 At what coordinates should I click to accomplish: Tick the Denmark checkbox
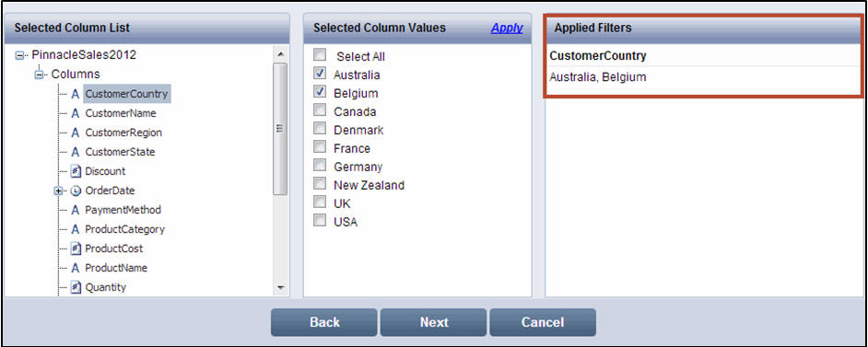coord(320,129)
